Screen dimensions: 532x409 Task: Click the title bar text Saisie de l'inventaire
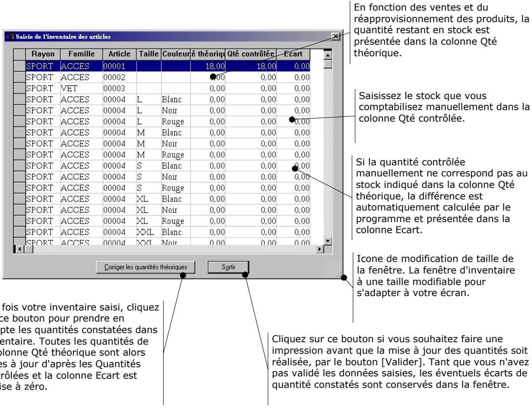(63, 37)
